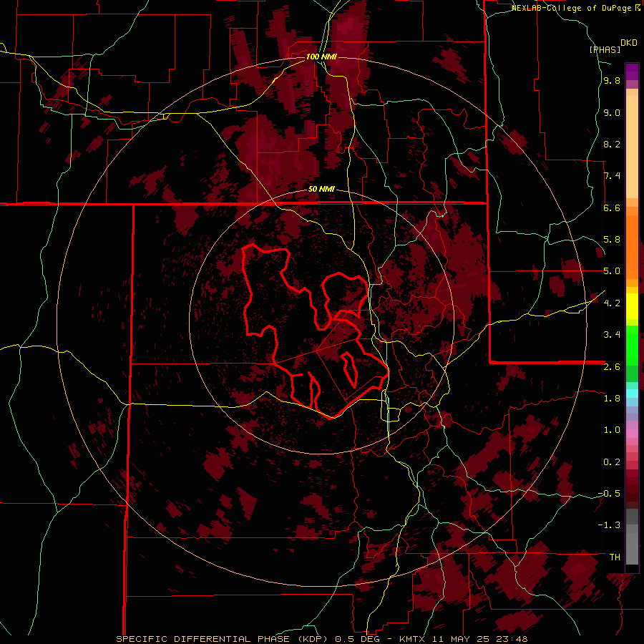
Task: Click the 6.6 legend value
Action: [612, 208]
